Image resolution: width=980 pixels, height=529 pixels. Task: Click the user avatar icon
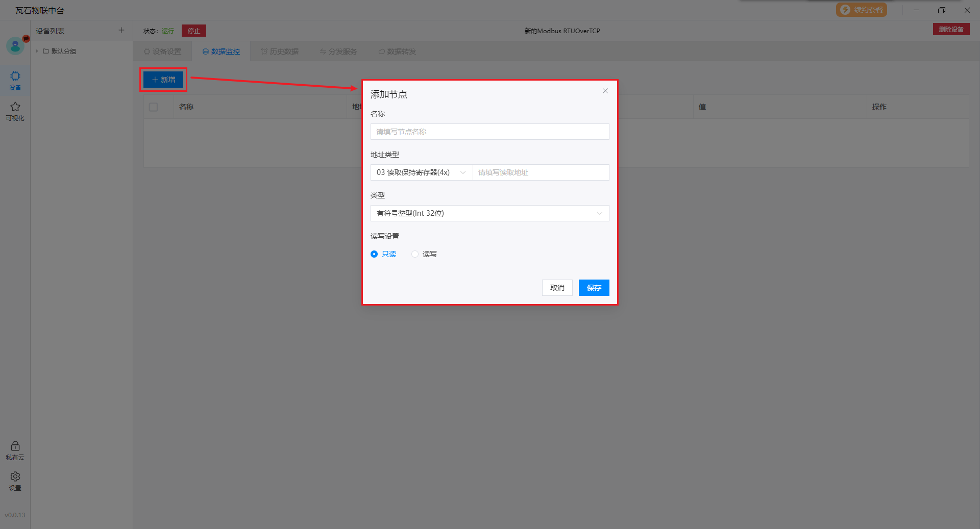tap(15, 46)
